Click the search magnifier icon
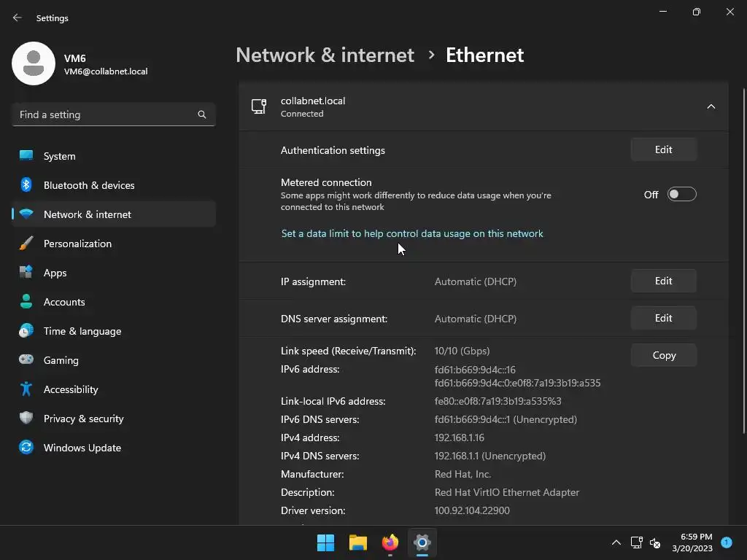Image resolution: width=747 pixels, height=560 pixels. 202,114
